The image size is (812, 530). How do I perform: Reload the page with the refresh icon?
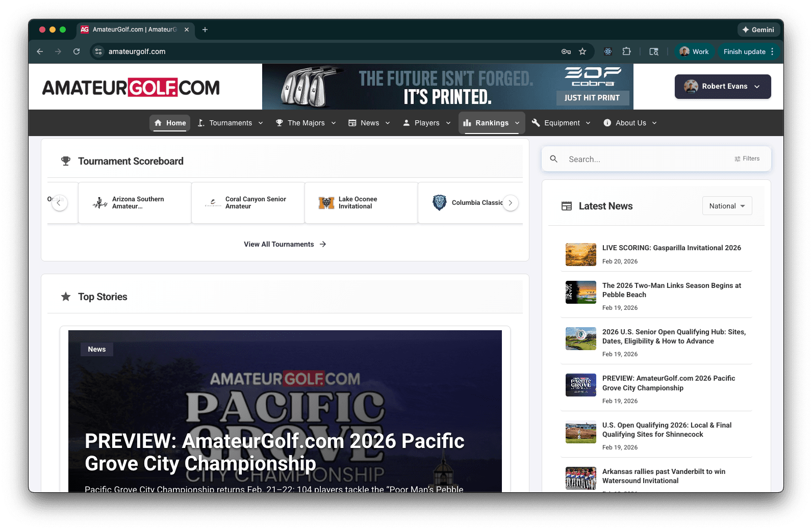[77, 51]
